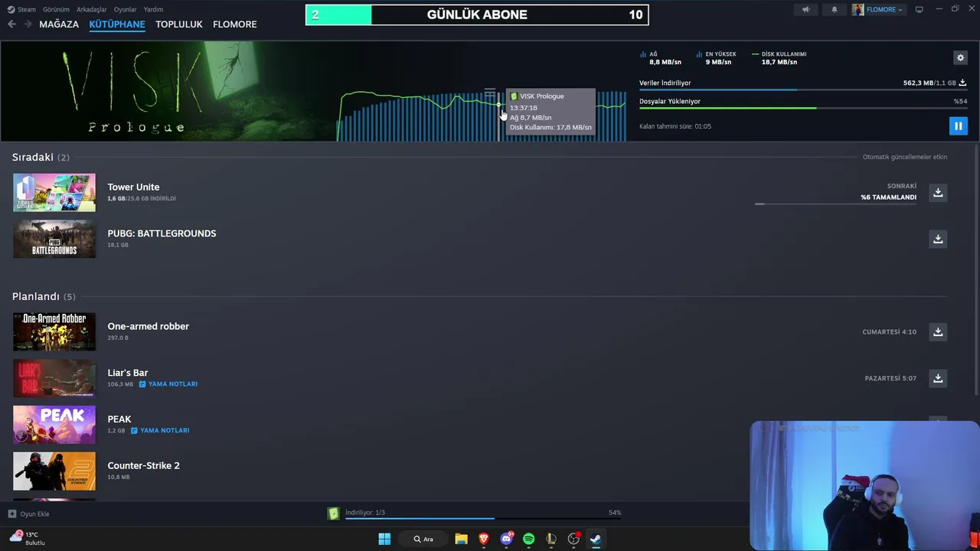
Task: Click the taskbar Ara search box
Action: click(423, 539)
